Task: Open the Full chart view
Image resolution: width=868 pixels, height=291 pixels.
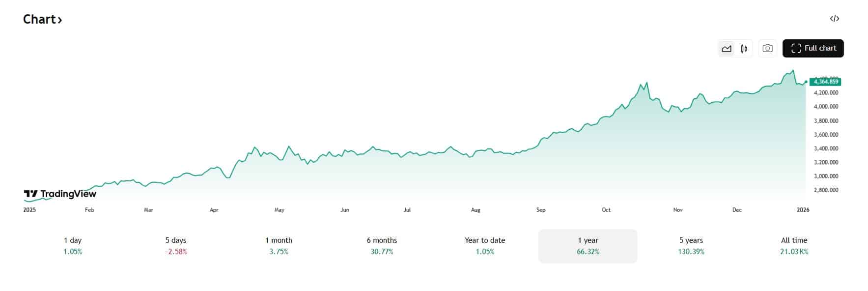Action: coord(813,48)
